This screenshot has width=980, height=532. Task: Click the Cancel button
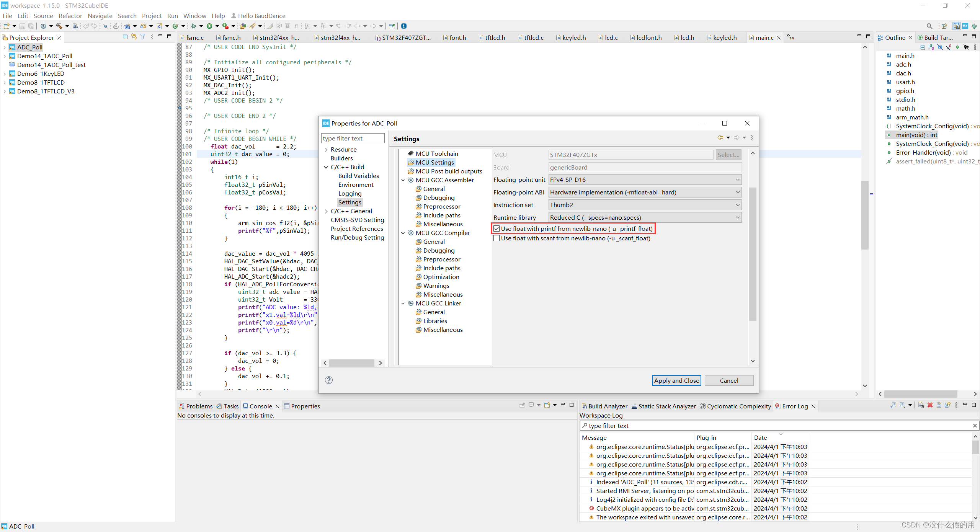click(x=729, y=380)
